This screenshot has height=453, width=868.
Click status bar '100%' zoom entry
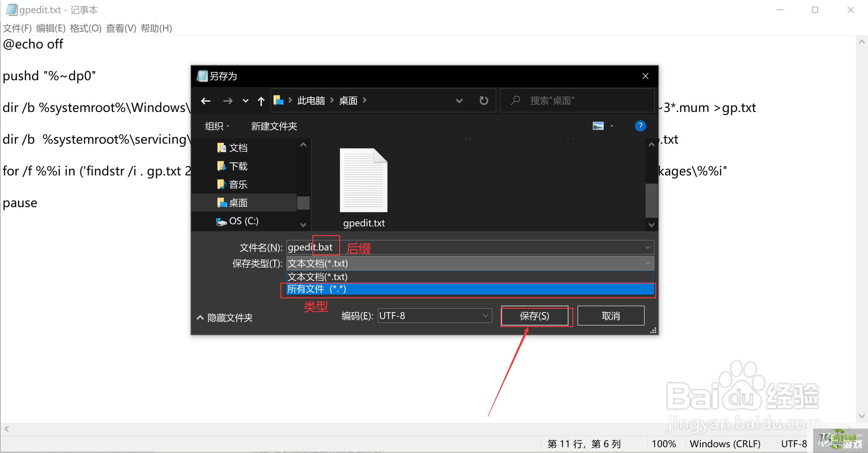point(664,444)
